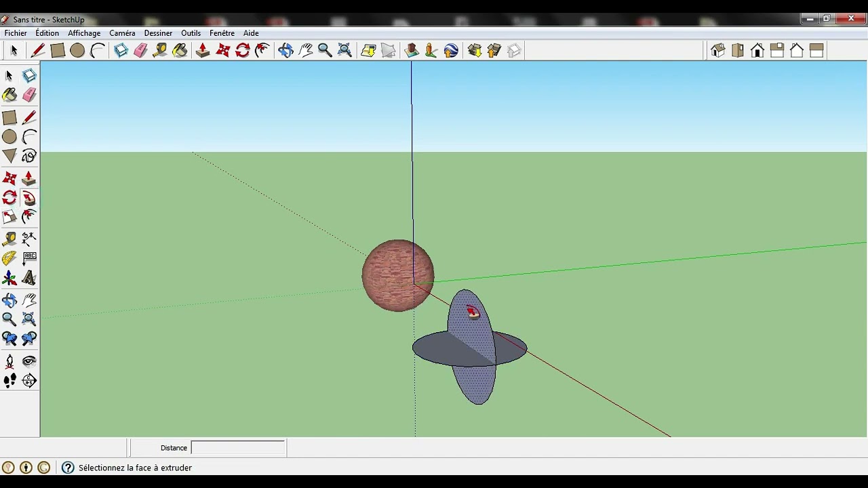Image resolution: width=868 pixels, height=488 pixels.
Task: Open the Caméra menu
Action: tap(122, 33)
